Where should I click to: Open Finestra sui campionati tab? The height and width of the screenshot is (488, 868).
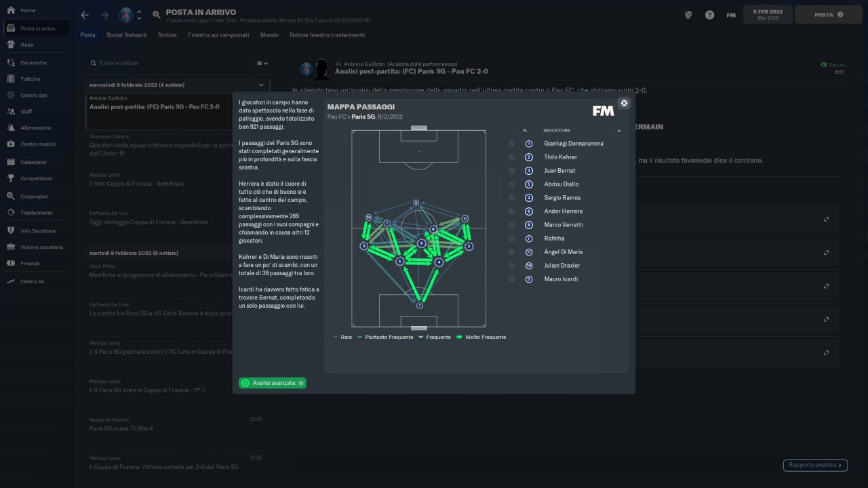[x=218, y=35]
